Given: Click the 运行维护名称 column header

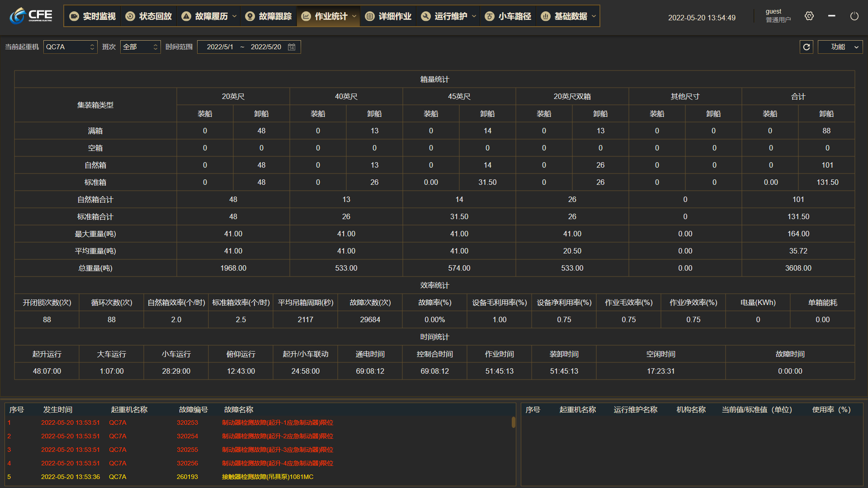Looking at the screenshot, I should (635, 409).
